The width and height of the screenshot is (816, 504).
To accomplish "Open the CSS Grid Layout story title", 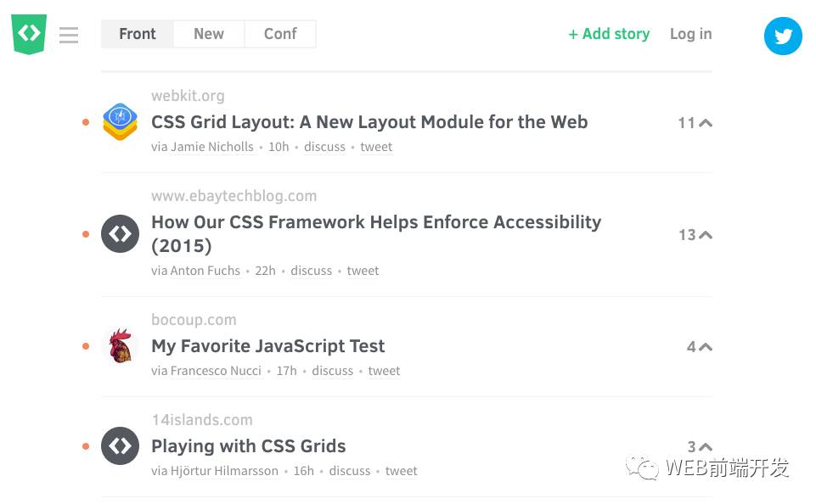I will pos(369,122).
